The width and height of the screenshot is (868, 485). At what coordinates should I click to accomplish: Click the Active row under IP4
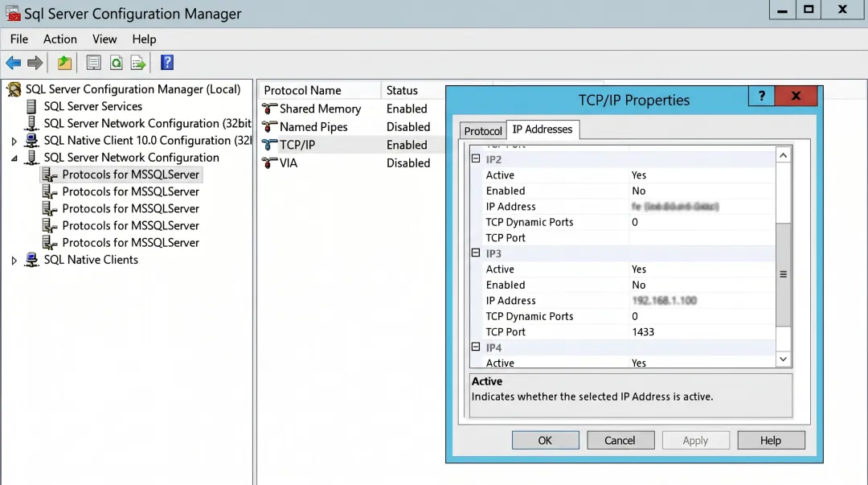pos(628,363)
